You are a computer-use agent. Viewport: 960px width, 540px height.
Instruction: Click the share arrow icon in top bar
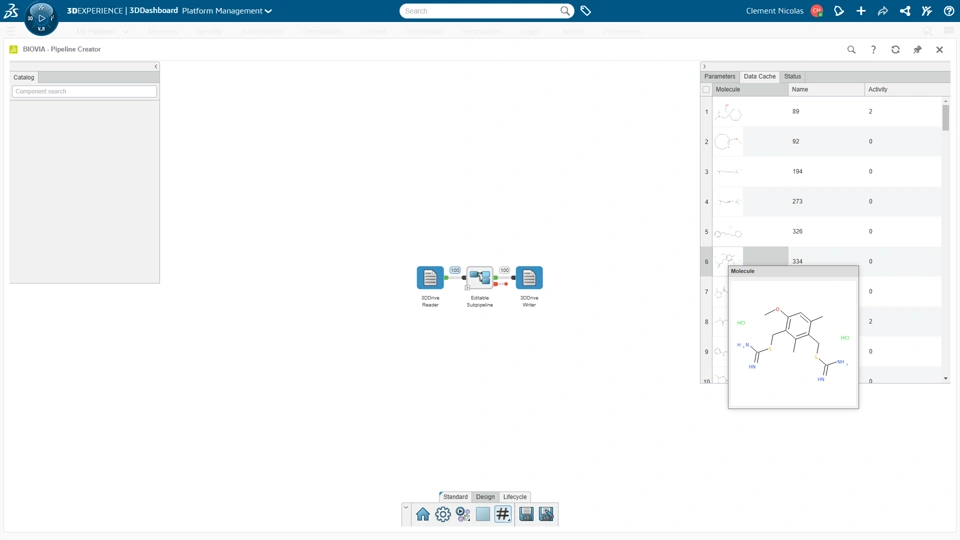click(883, 10)
